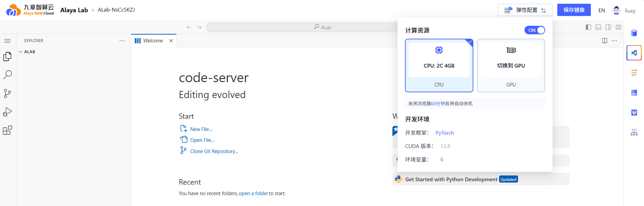
Task: Open the SSH icon in right sidebar
Action: click(x=634, y=93)
